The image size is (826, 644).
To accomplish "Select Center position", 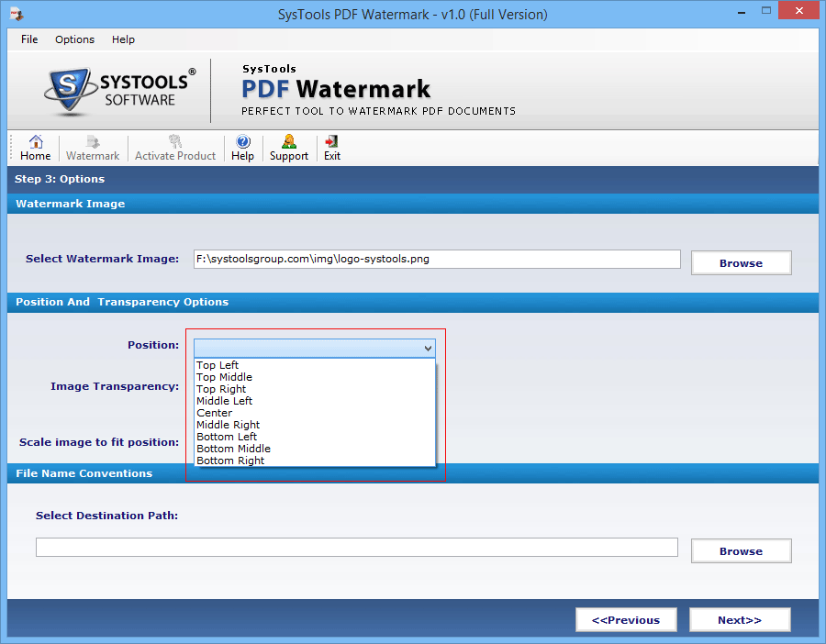I will click(315, 413).
